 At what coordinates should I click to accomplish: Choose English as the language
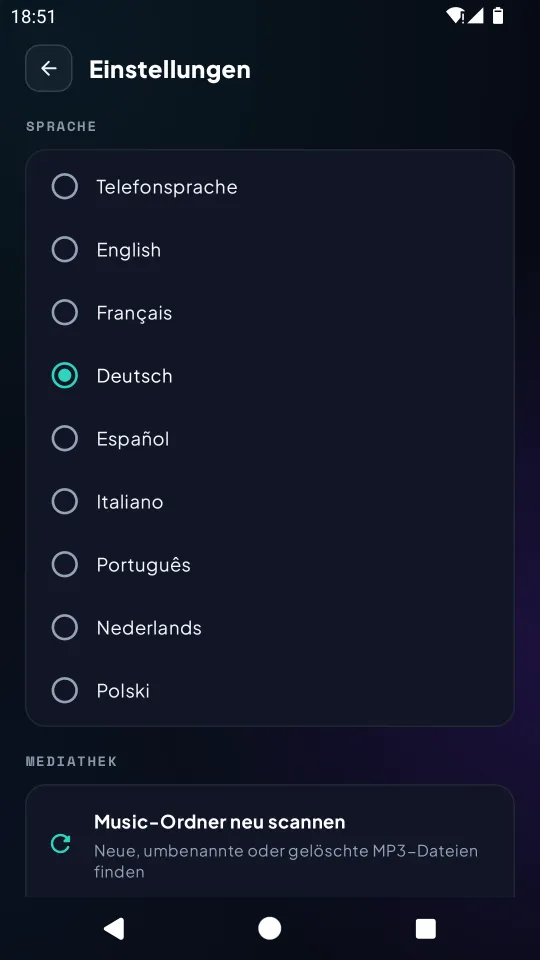tap(269, 250)
